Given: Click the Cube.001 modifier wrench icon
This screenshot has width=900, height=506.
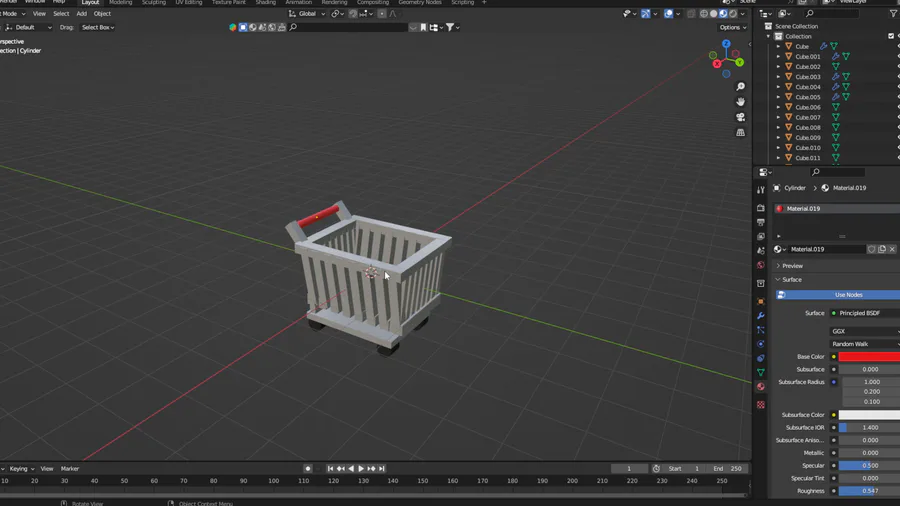Looking at the screenshot, I should coord(836,57).
